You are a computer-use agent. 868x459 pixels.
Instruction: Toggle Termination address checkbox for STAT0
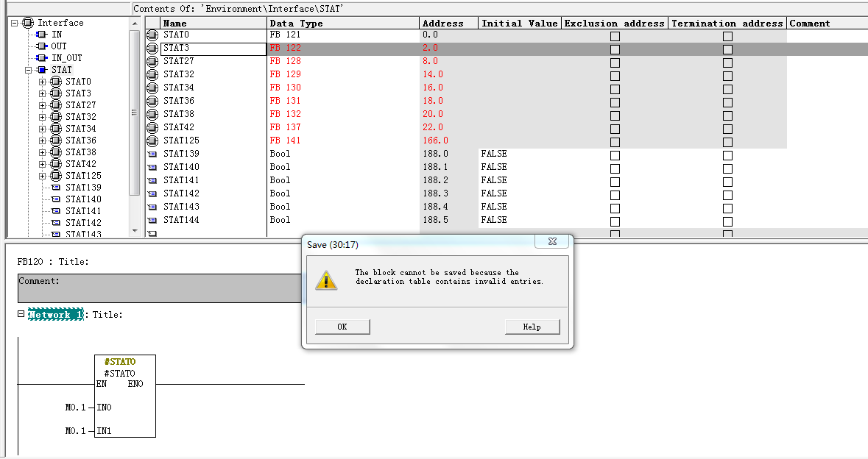click(728, 36)
